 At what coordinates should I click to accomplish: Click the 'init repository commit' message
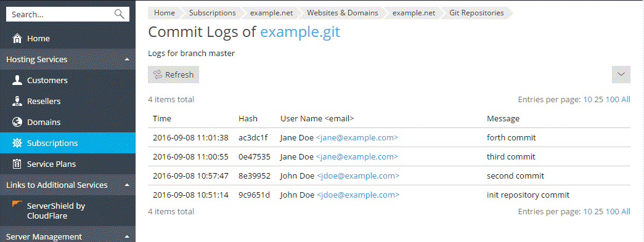coord(528,195)
